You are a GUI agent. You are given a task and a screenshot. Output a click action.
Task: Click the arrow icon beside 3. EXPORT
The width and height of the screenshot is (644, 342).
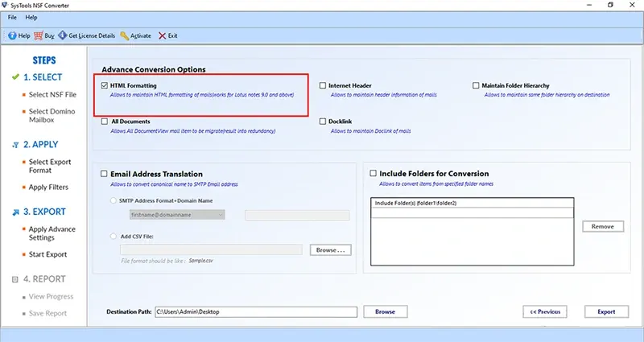[x=15, y=212]
